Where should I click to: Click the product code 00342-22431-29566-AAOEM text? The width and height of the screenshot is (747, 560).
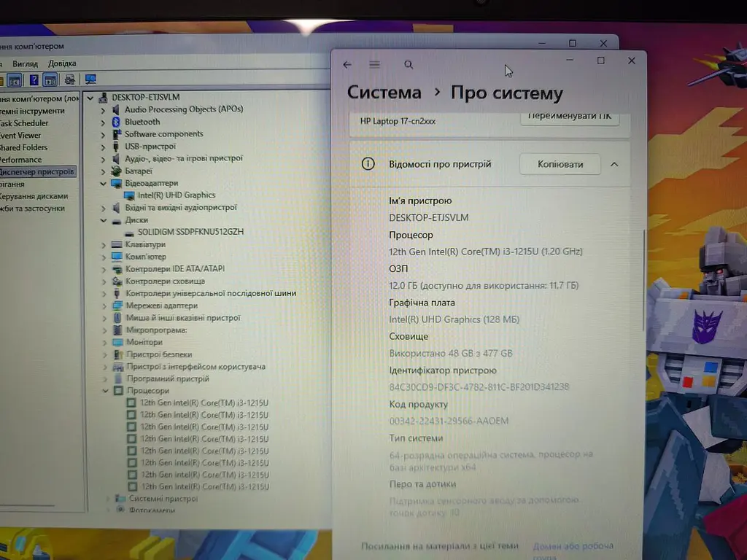449,421
